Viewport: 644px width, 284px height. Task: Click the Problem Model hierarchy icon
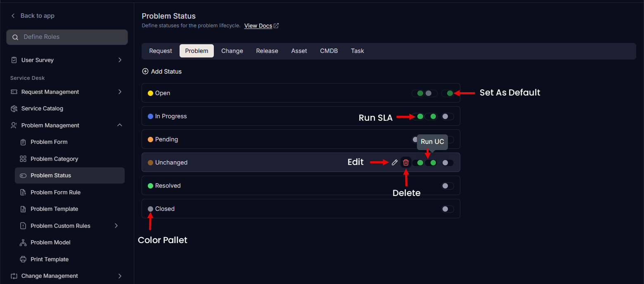point(23,242)
